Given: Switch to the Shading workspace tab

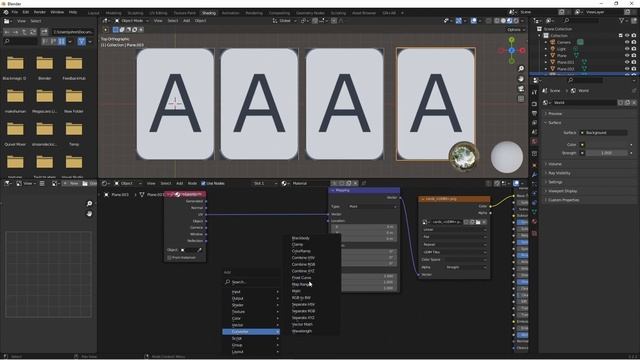Looking at the screenshot, I should (209, 13).
